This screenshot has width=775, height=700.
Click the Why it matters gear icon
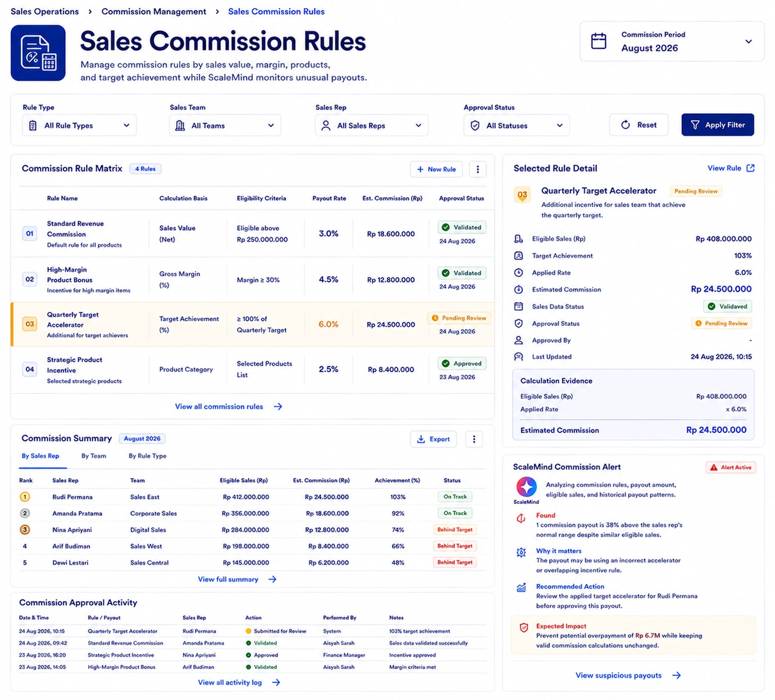(x=521, y=553)
